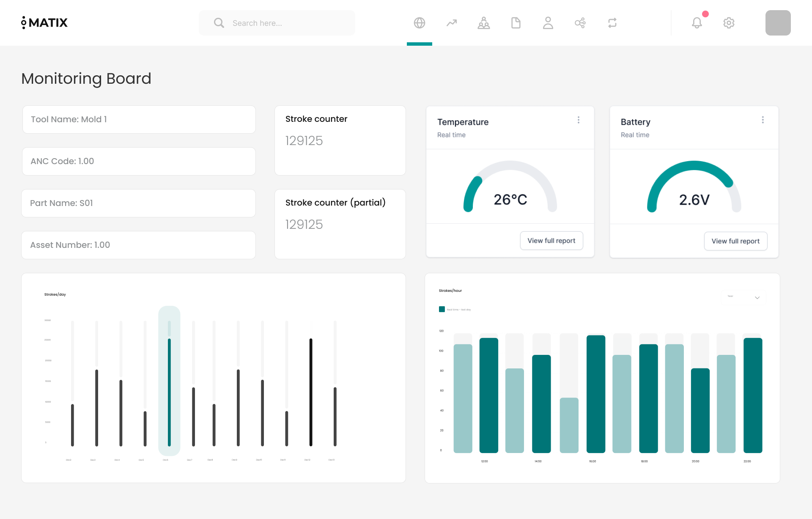812x519 pixels.
Task: Open the user profile icon
Action: pos(548,23)
